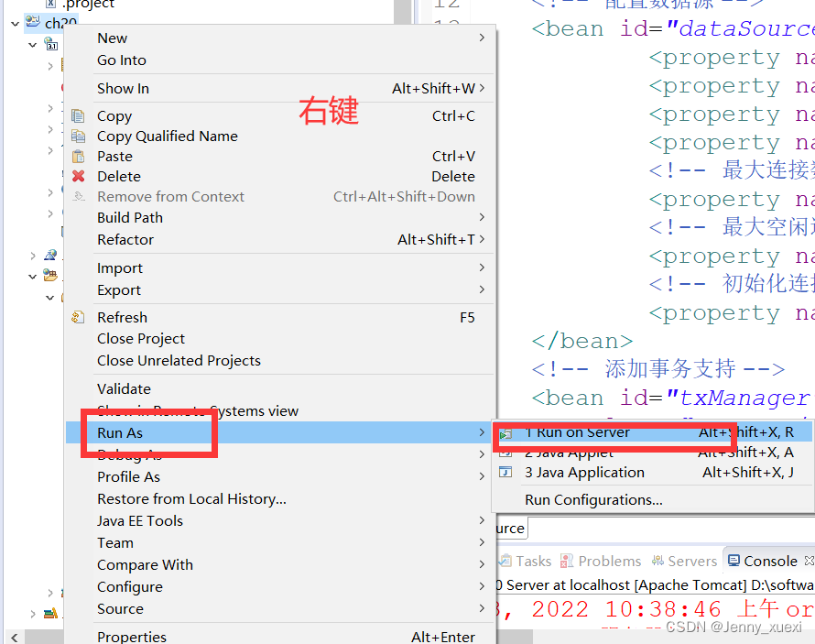Click the Problems tab icon
The image size is (815, 644).
567,561
